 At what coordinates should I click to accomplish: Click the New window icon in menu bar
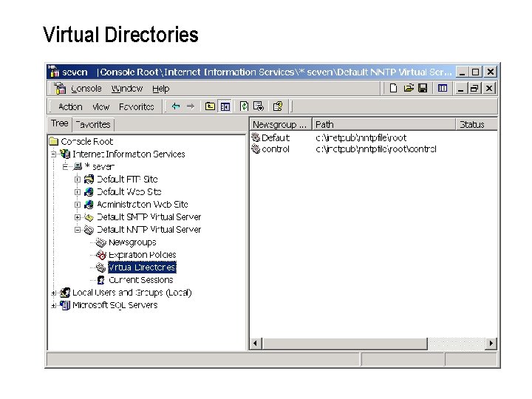click(442, 89)
